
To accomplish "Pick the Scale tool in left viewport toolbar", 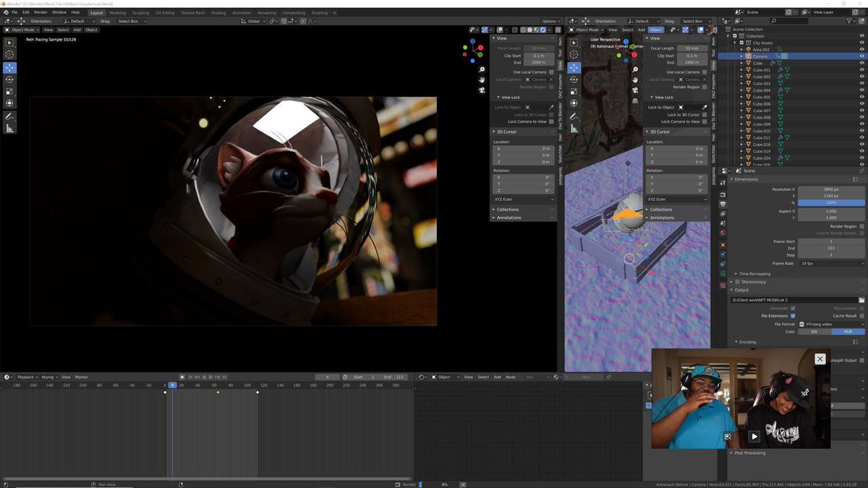I will click(9, 92).
